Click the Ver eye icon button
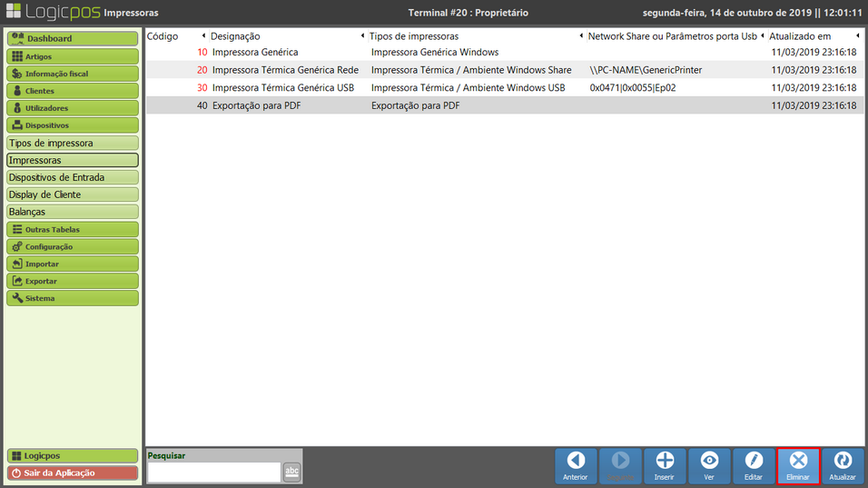The image size is (868, 488). click(x=709, y=465)
